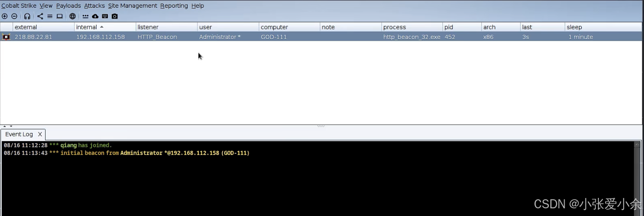
Task: Sort by user column header
Action: [x=228, y=27]
